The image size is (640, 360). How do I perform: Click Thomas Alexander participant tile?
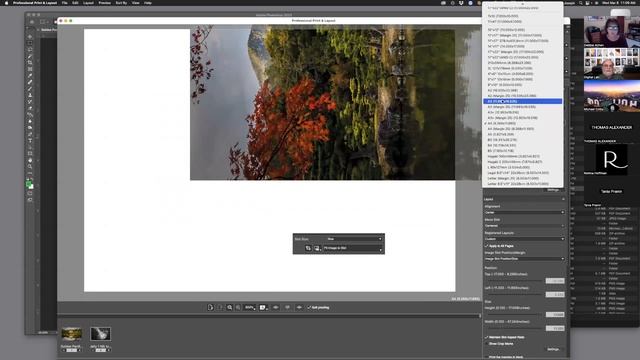tap(611, 127)
